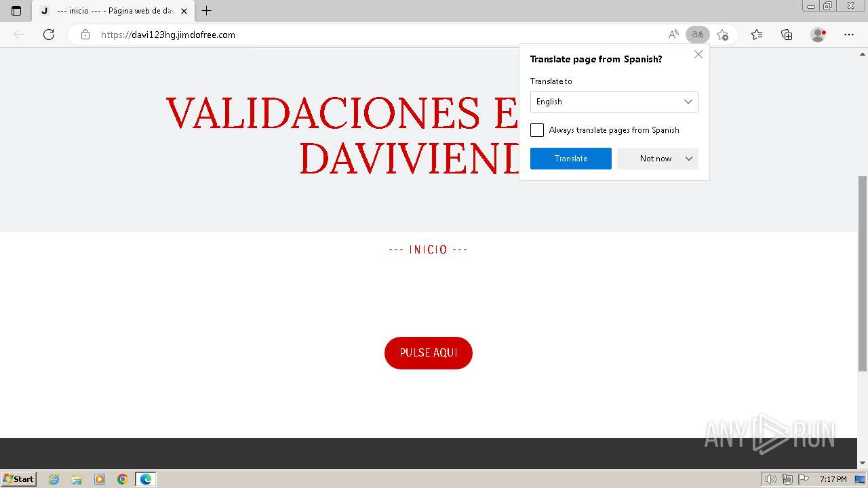The height and width of the screenshot is (488, 868).
Task: Open media player taskbar icon
Action: pyautogui.click(x=100, y=479)
